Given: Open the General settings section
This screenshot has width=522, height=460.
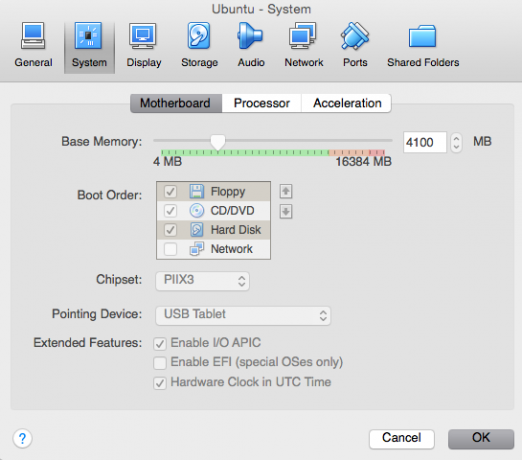Looking at the screenshot, I should (33, 45).
